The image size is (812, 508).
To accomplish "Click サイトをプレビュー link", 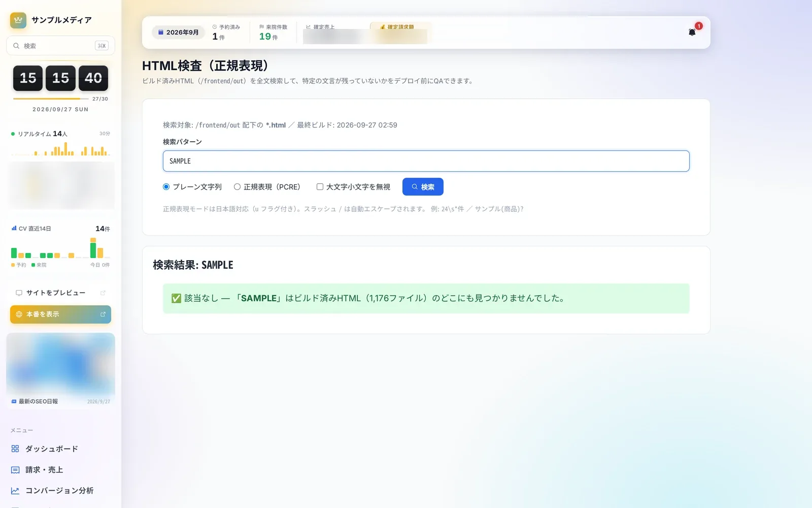I will 60,293.
